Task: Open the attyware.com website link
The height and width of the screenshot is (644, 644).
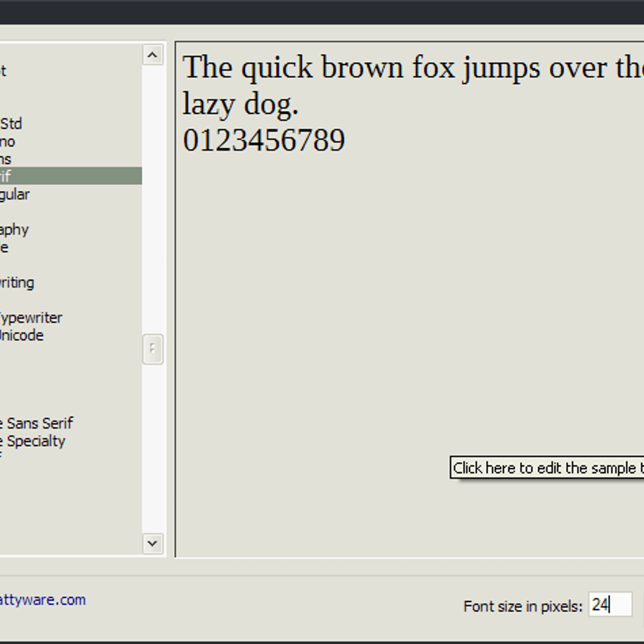Action: tap(42, 600)
